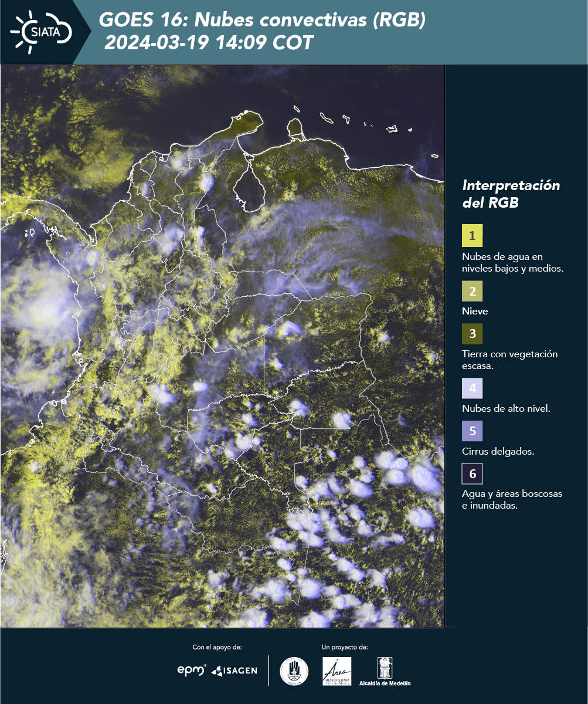Click 'Nubes de agua en niveles bajos y medios.'

tap(513, 262)
